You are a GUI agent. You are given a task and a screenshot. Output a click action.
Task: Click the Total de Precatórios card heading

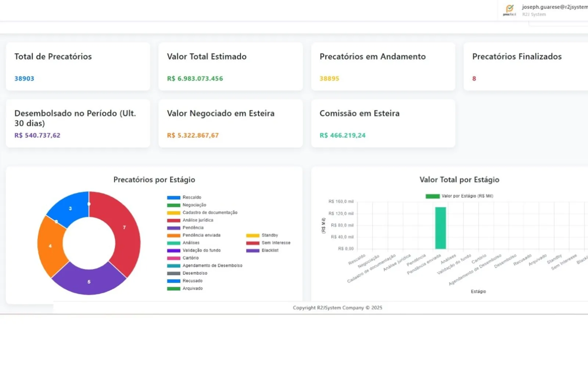pyautogui.click(x=53, y=56)
